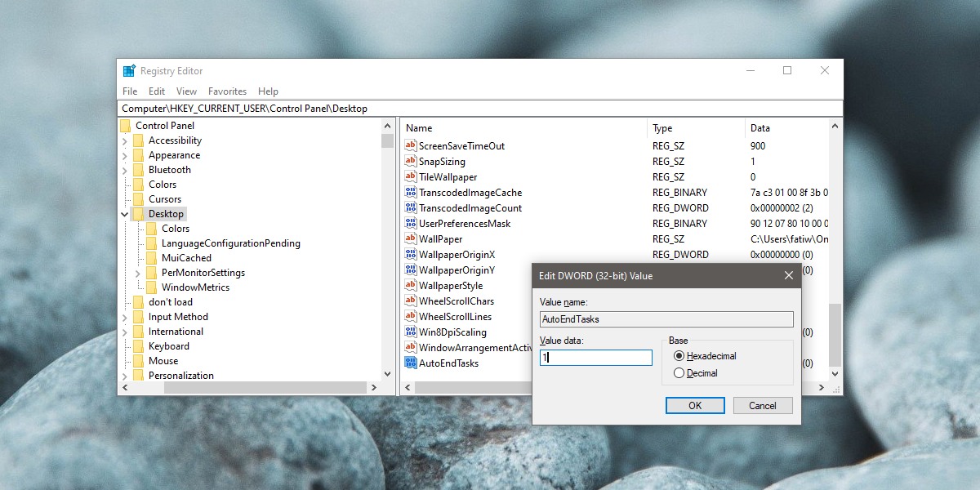
Task: Click inside the Value data field
Action: pyautogui.click(x=595, y=357)
